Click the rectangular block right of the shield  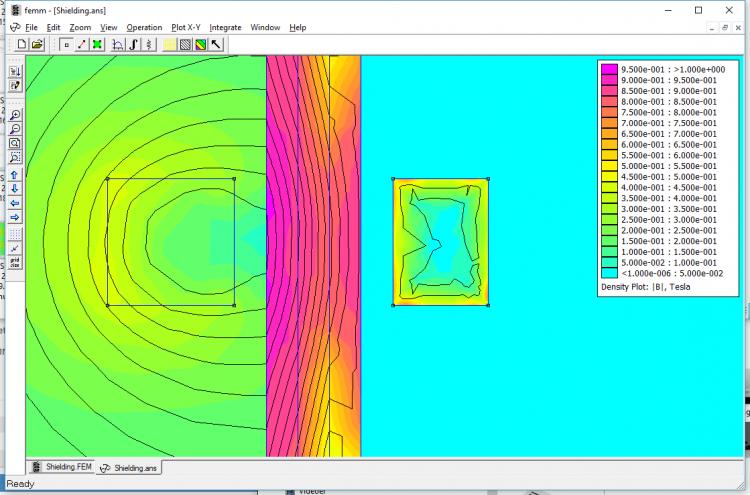click(x=440, y=242)
